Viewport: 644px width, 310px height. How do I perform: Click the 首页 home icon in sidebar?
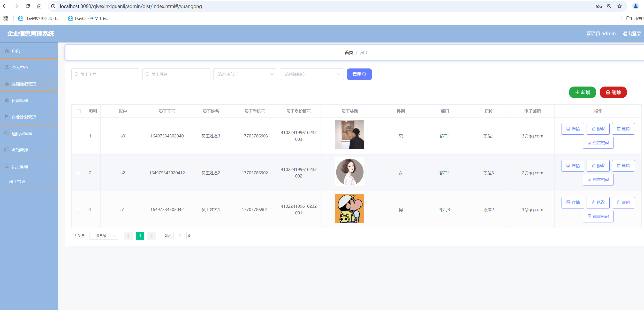click(x=7, y=51)
